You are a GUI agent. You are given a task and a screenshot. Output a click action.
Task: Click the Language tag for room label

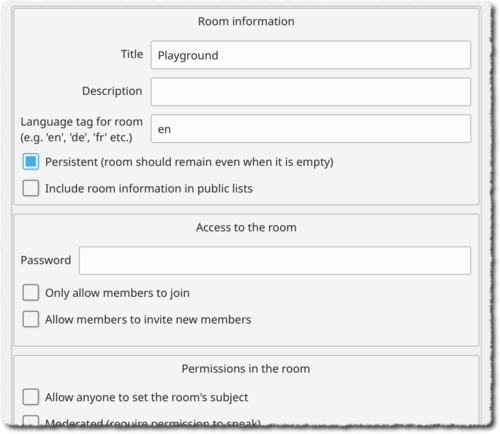tap(81, 129)
